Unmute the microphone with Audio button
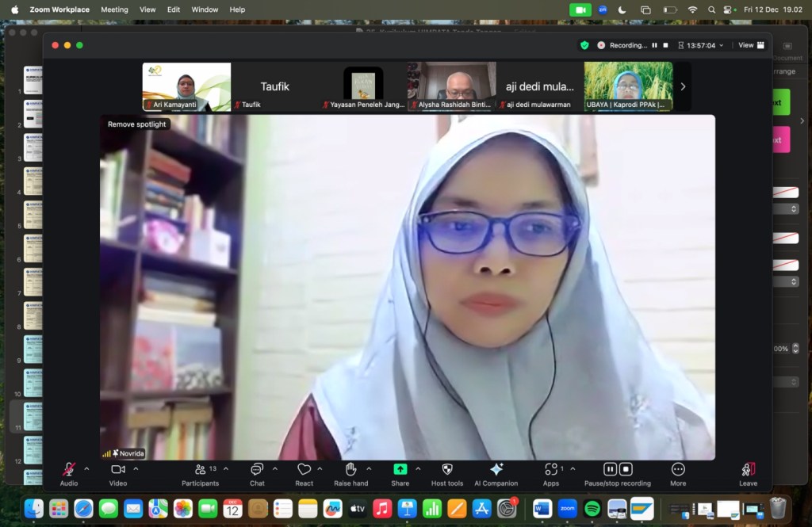Viewport: 812px width, 527px height. point(69,469)
